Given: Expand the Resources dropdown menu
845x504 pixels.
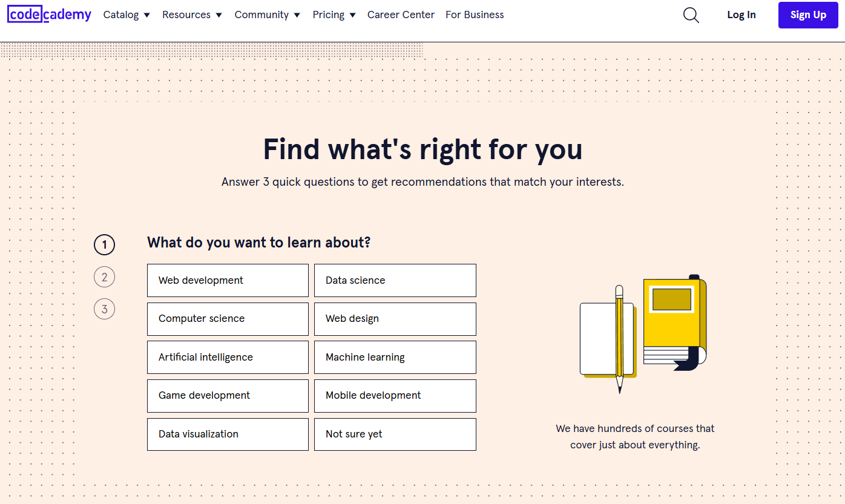Looking at the screenshot, I should 192,15.
